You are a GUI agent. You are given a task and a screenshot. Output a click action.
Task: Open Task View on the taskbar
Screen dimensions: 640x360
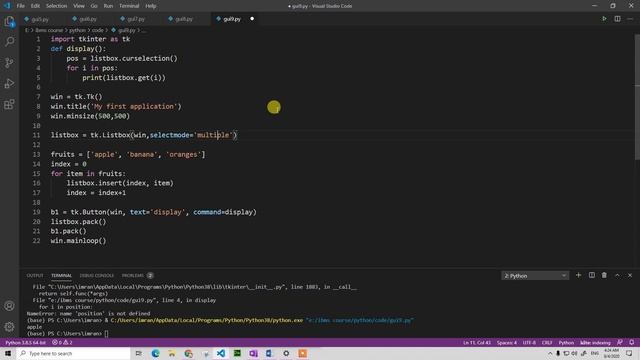click(139, 353)
